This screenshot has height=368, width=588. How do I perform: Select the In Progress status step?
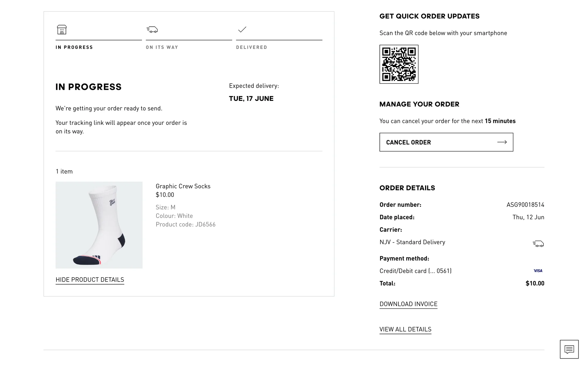(74, 47)
